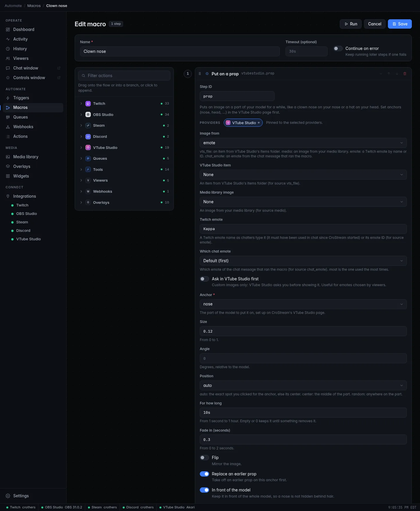Delete the Put on a prop step
Image resolution: width=420 pixels, height=511 pixels.
pos(405,74)
